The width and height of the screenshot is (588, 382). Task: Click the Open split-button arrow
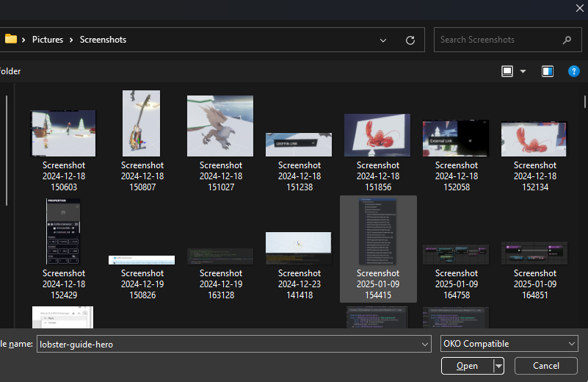[x=499, y=366]
